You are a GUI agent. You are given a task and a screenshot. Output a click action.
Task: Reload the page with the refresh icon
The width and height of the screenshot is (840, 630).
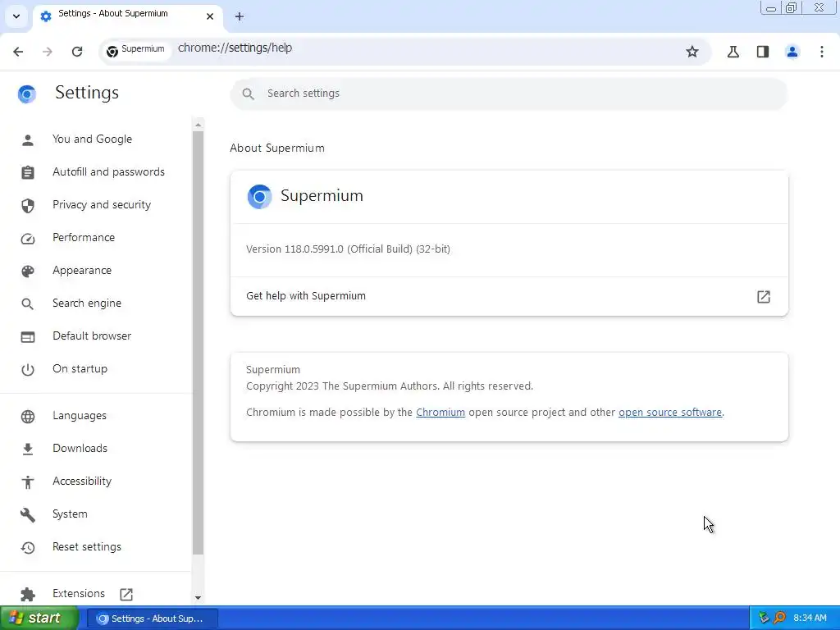(77, 52)
